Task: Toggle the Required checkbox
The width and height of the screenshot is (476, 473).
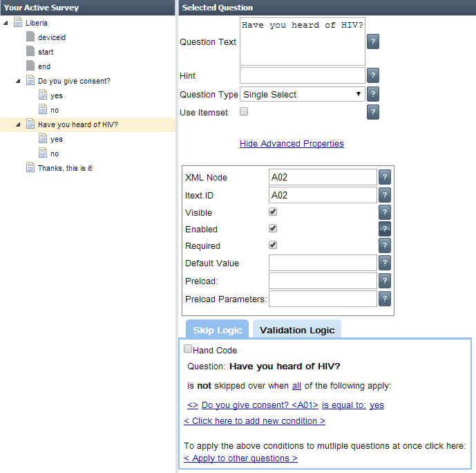Action: click(273, 245)
